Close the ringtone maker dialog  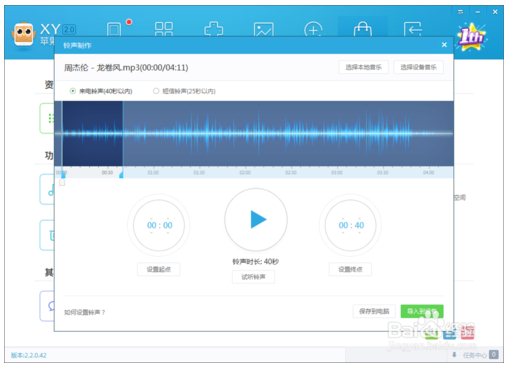[x=444, y=45]
